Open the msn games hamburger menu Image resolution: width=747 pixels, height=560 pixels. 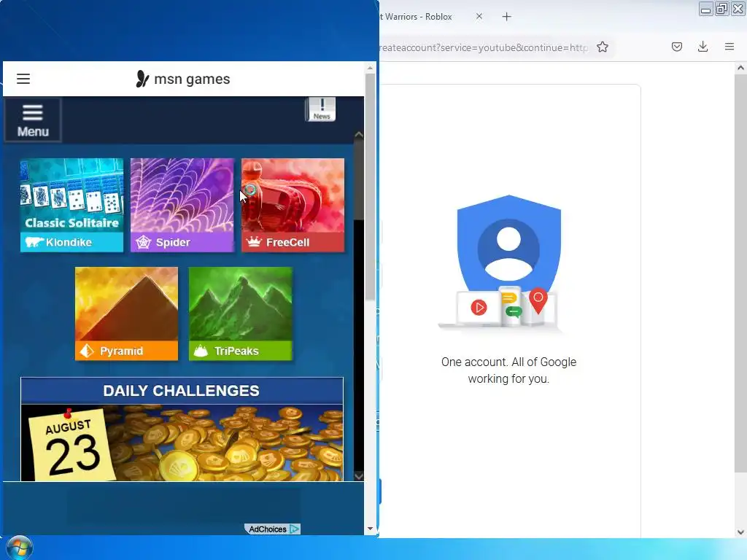[23, 79]
